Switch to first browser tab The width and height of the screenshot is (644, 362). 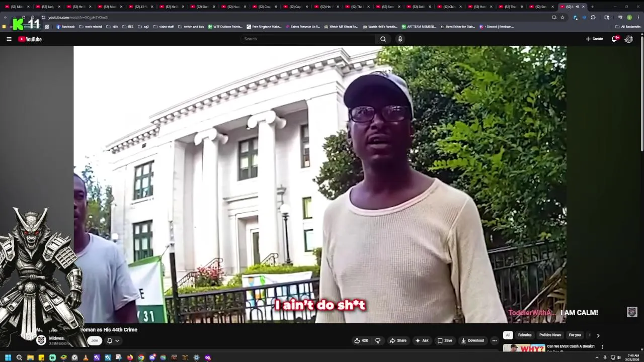click(x=17, y=7)
